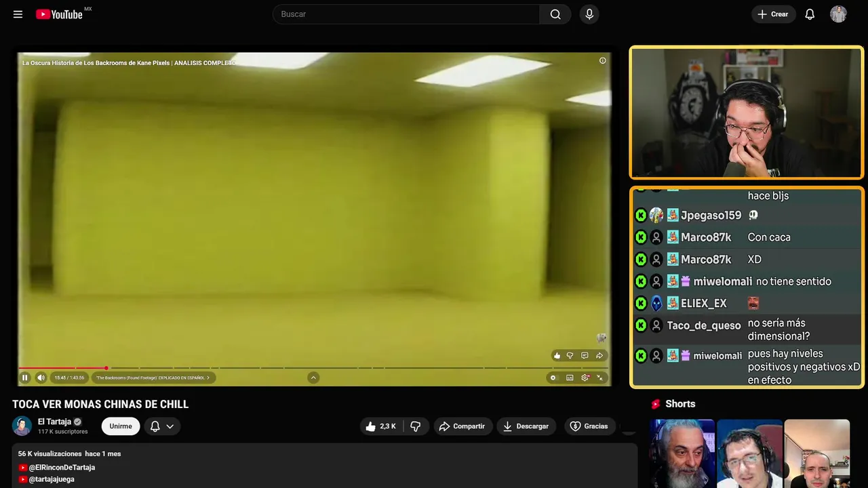The height and width of the screenshot is (488, 868).
Task: Start voice search with microphone icon
Action: pos(589,14)
